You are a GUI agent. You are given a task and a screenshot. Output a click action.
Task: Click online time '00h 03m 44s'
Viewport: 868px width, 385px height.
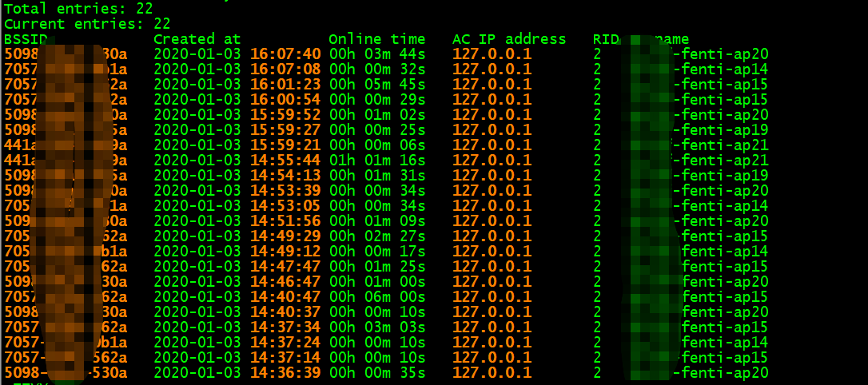(x=377, y=54)
